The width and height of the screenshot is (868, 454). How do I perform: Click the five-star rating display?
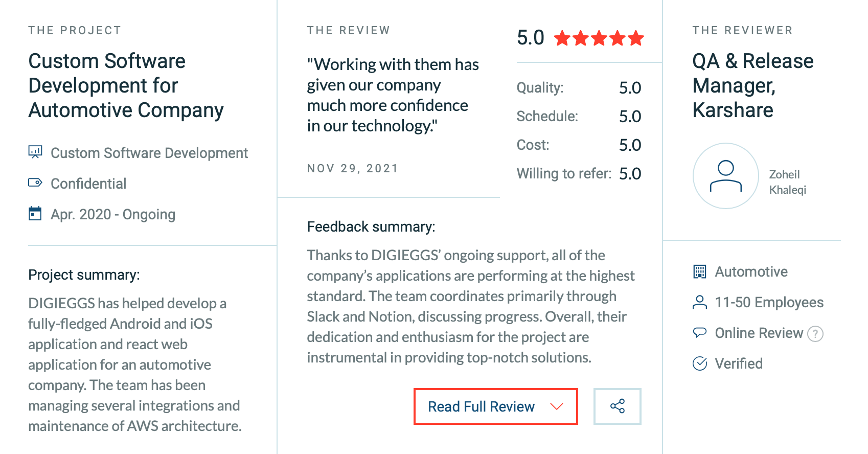(x=599, y=38)
